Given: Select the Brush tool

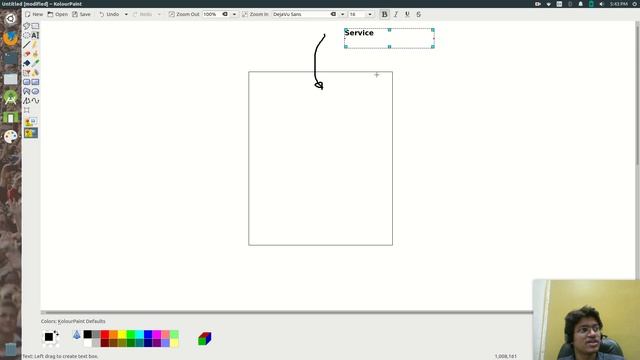Looking at the screenshot, I should point(36,54).
